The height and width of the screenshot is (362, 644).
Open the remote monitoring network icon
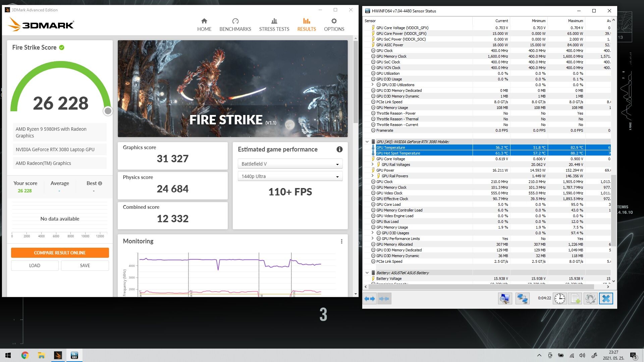[x=522, y=299]
